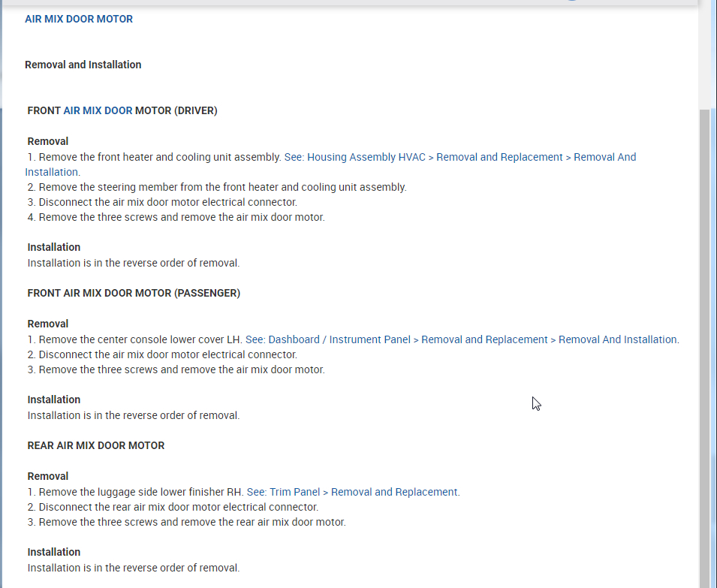Click the driver-section step 3 about disconnecting the connector
Screen dimensions: 717x588
(x=162, y=202)
